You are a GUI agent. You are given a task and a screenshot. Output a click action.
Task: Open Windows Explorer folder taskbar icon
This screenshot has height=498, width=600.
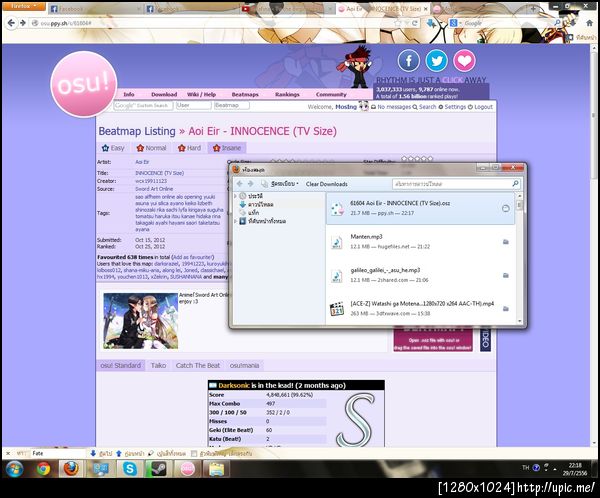click(216, 469)
